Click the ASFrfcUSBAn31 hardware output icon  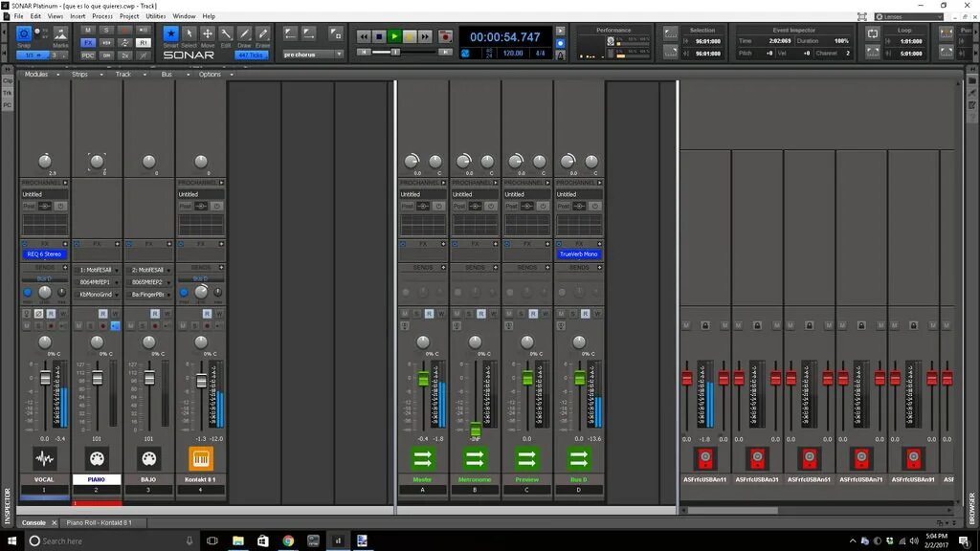pyautogui.click(x=757, y=459)
